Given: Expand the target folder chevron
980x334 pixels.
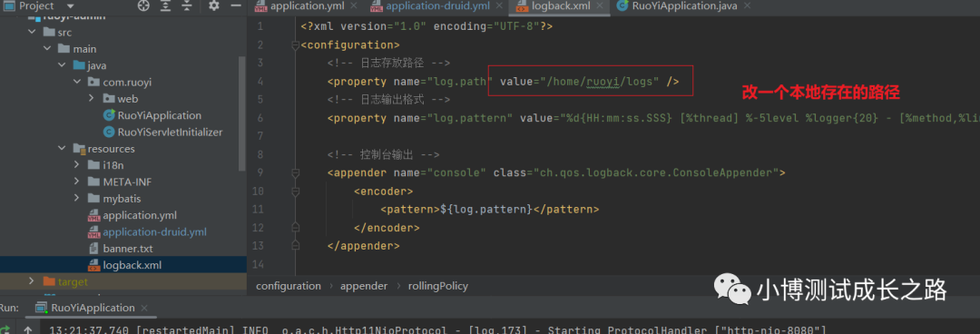Looking at the screenshot, I should tap(32, 281).
